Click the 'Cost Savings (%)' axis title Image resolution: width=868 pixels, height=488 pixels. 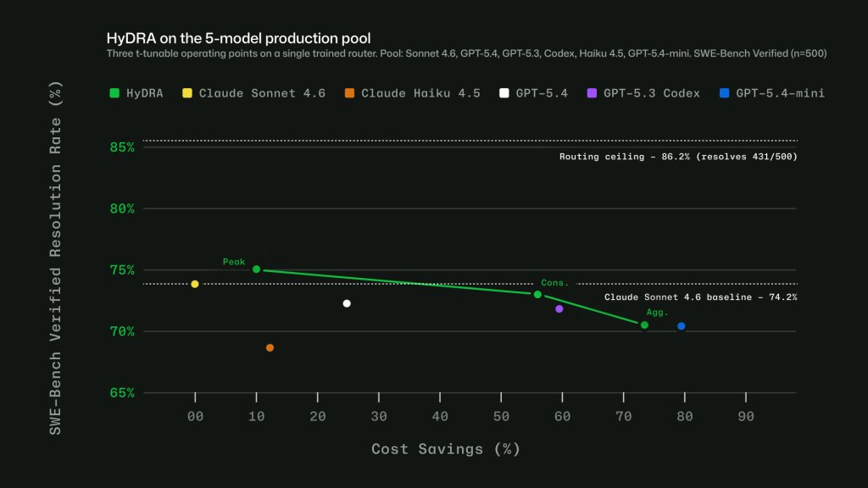(446, 449)
